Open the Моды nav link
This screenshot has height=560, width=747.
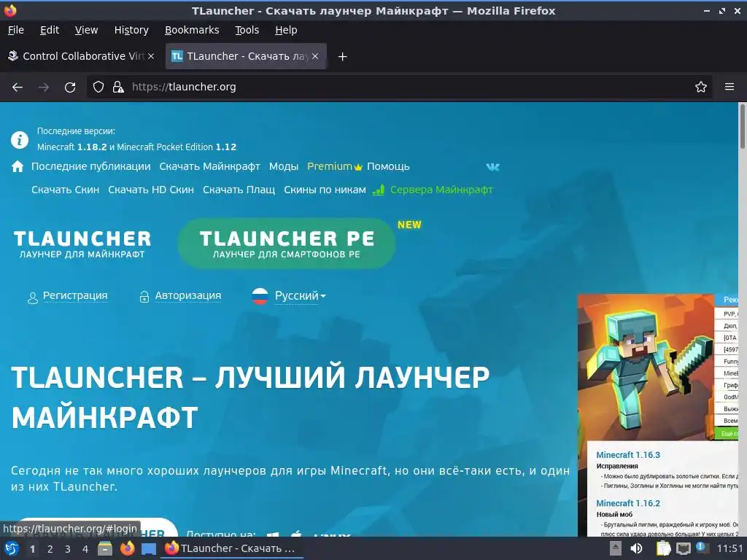pyautogui.click(x=284, y=166)
